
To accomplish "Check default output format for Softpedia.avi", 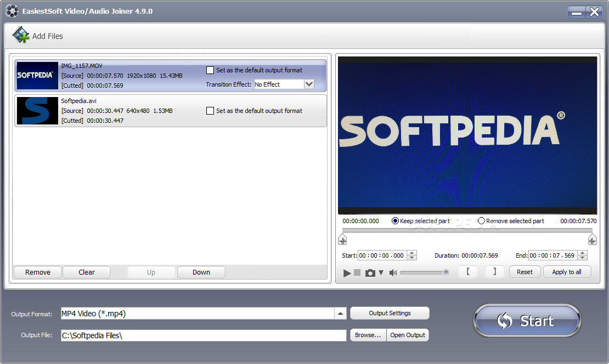I will click(x=210, y=111).
